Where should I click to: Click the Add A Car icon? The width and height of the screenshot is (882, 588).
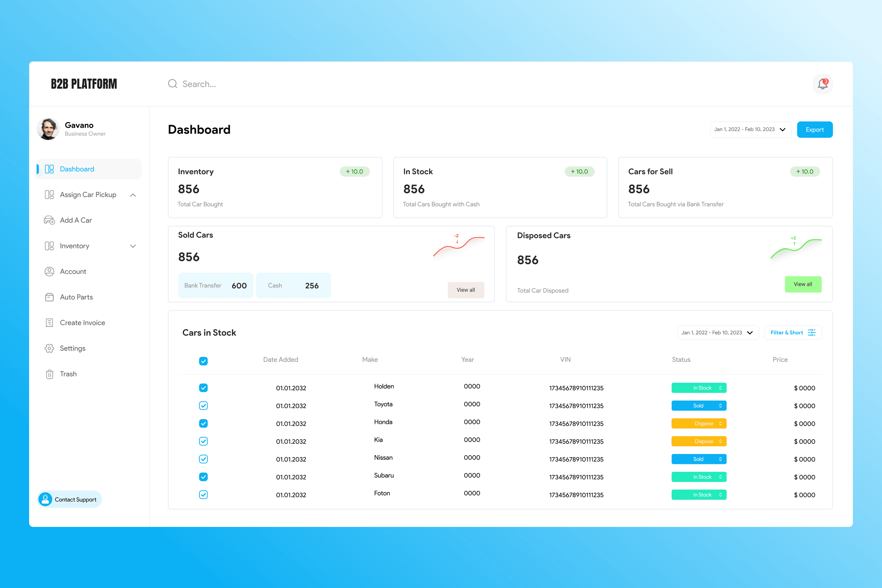pyautogui.click(x=49, y=220)
